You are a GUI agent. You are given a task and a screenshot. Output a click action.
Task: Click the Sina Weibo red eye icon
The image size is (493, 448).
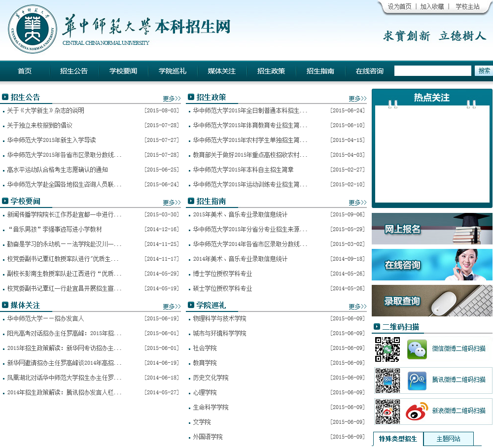(417, 411)
